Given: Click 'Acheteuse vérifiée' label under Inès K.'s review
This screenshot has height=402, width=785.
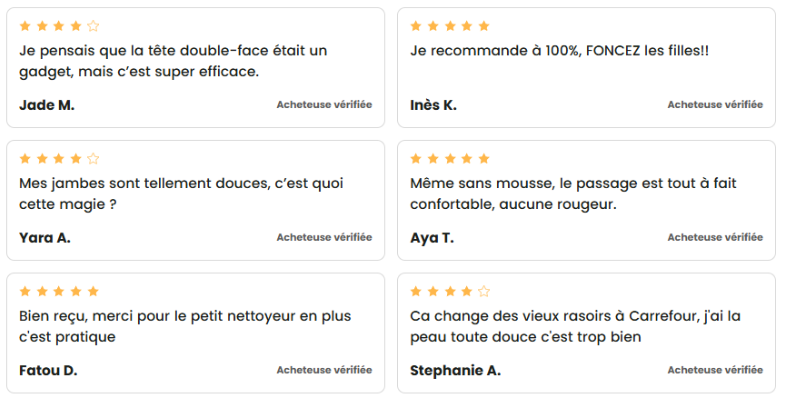Looking at the screenshot, I should point(715,105).
